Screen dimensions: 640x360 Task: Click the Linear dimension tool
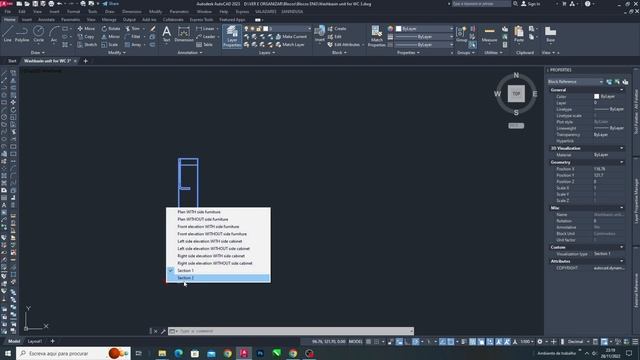(206, 29)
